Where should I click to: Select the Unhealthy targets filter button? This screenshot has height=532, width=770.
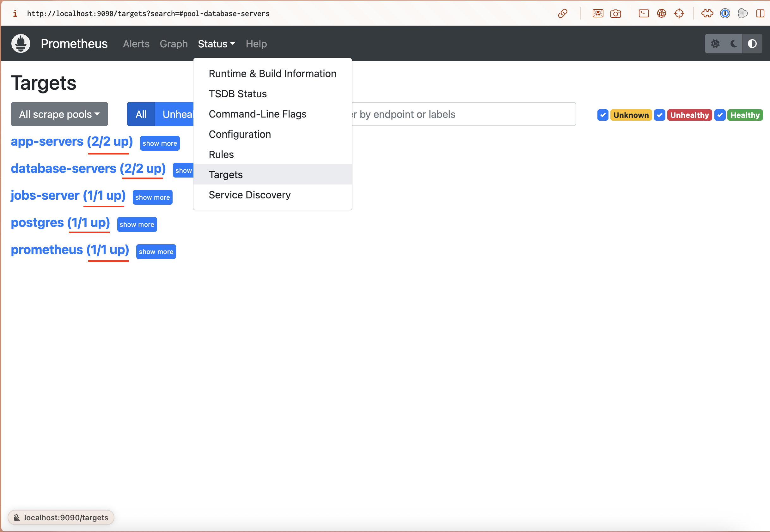tap(174, 114)
